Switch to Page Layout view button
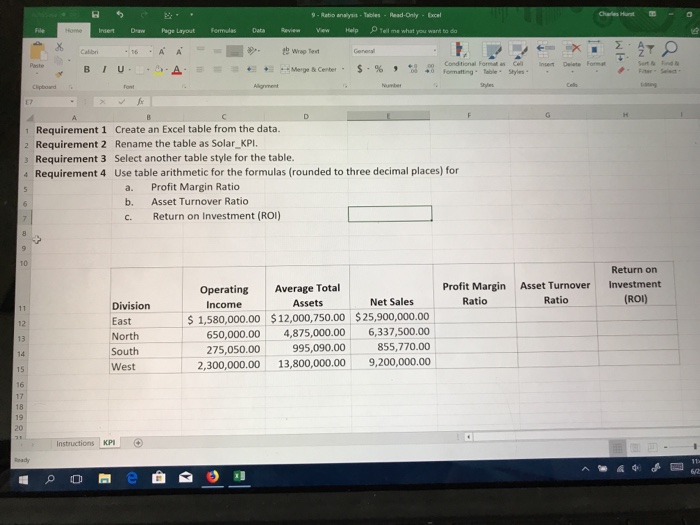This screenshot has width=700, height=525. tap(635, 447)
